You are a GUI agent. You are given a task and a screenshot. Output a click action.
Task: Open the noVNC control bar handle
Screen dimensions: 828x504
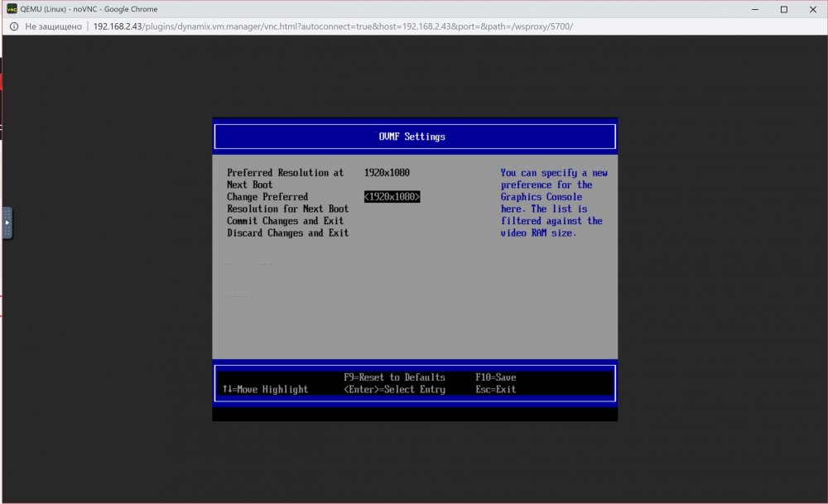click(7, 223)
